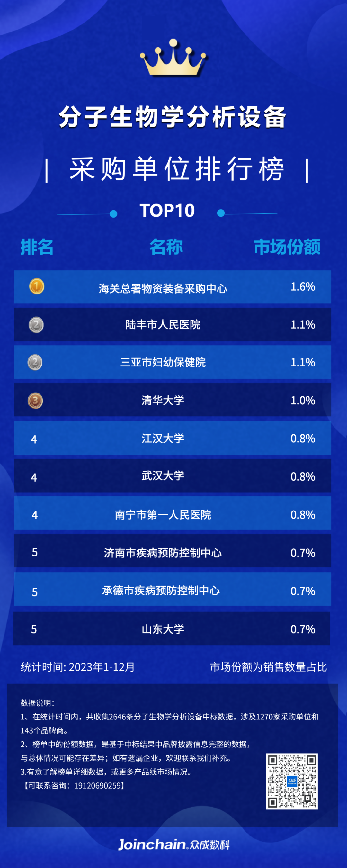Click the Joinchain 众成数科 logo
This screenshot has width=347, height=868.
(173, 845)
